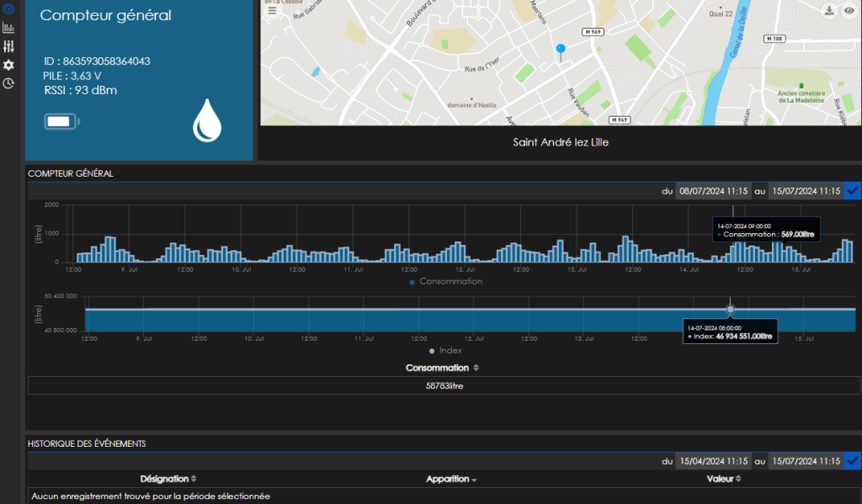Click the water drop icon
The width and height of the screenshot is (862, 504).
[207, 120]
